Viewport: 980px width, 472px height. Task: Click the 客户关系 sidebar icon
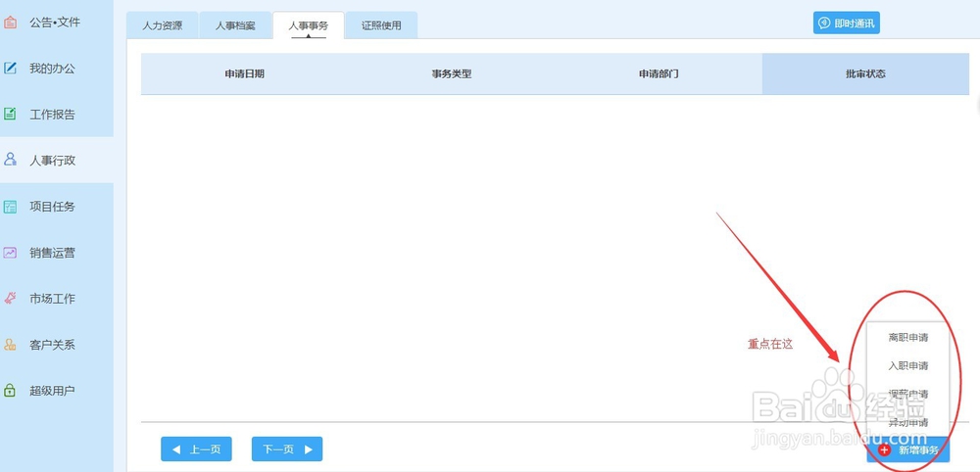pyautogui.click(x=10, y=345)
